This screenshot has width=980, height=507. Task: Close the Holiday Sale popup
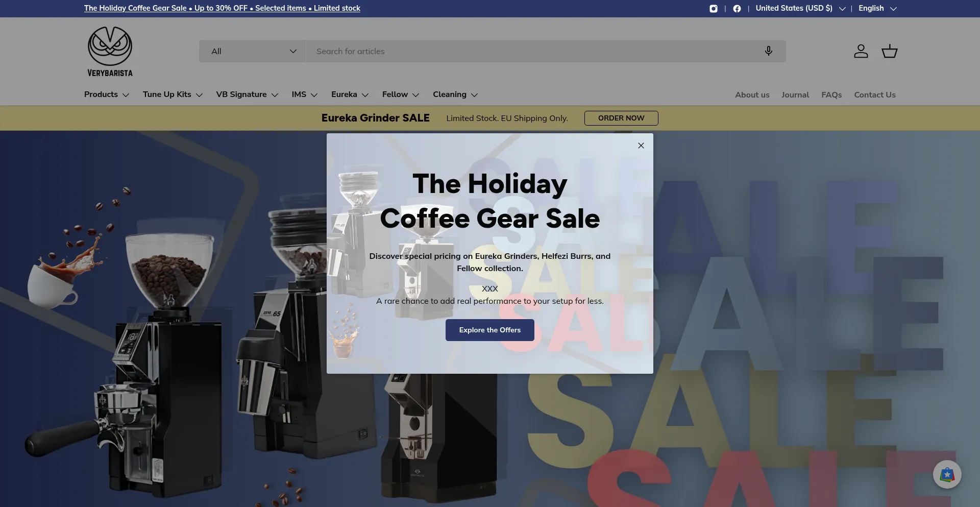[x=641, y=146]
